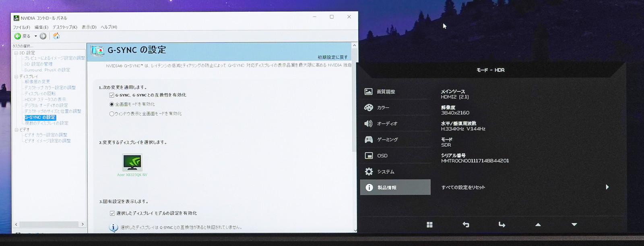
Task: Open the デスクトップ(K) menu
Action: (x=65, y=27)
